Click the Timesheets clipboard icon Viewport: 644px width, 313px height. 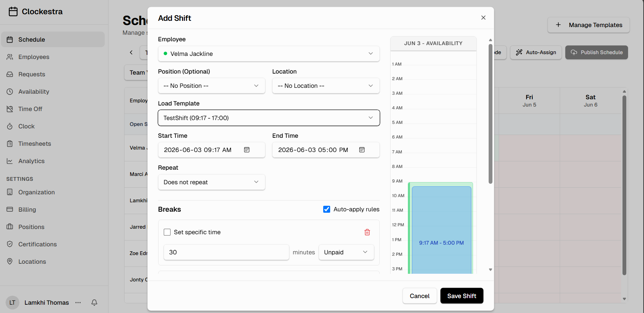tap(10, 144)
